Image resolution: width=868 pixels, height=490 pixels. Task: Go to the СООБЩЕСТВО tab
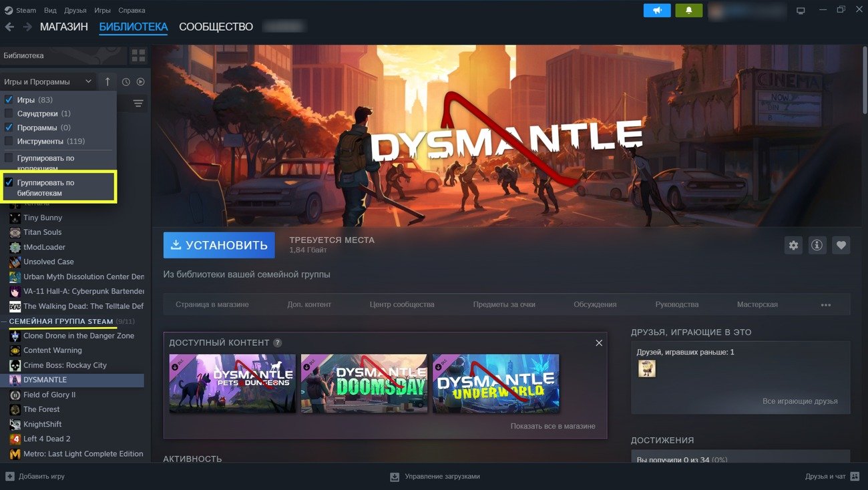pyautogui.click(x=216, y=27)
